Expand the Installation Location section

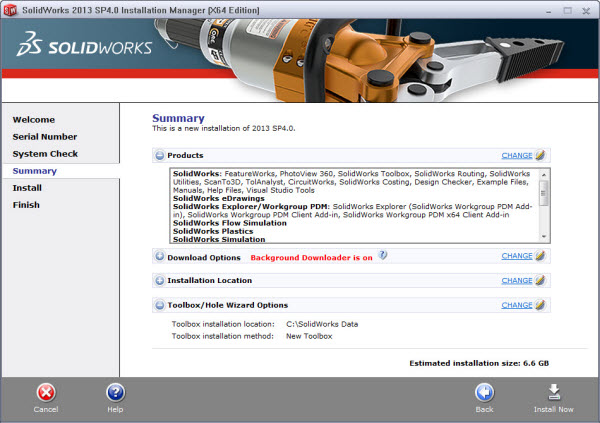click(159, 281)
